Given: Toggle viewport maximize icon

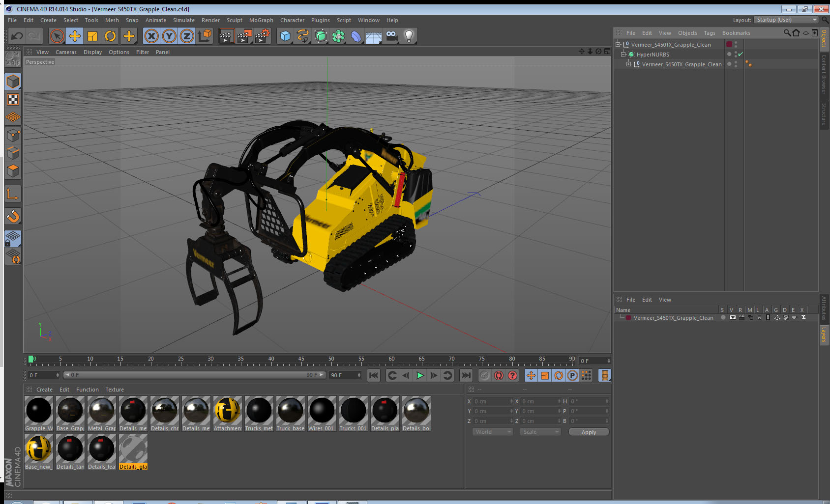Looking at the screenshot, I should click(x=607, y=51).
